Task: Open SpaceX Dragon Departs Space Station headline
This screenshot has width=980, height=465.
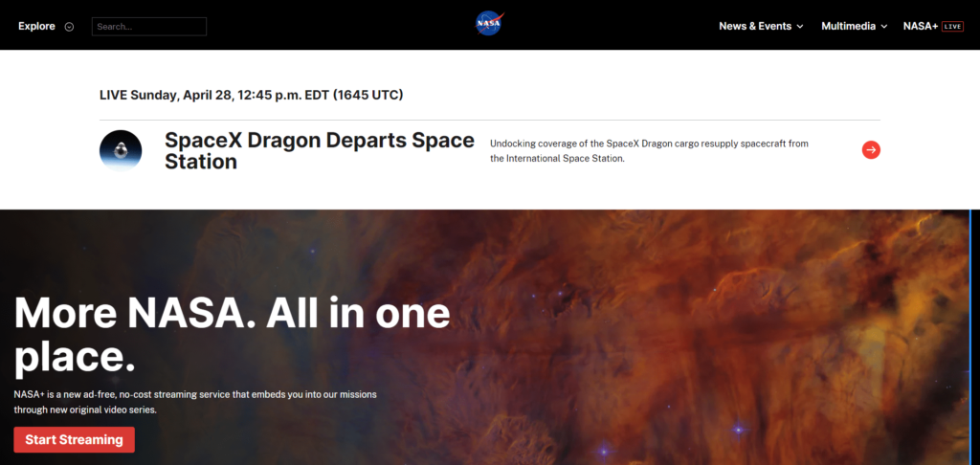Action: tap(320, 150)
